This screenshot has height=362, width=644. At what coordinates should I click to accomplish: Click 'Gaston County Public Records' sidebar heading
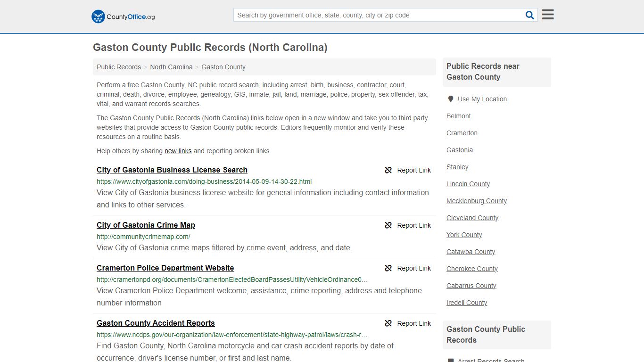coord(486,335)
